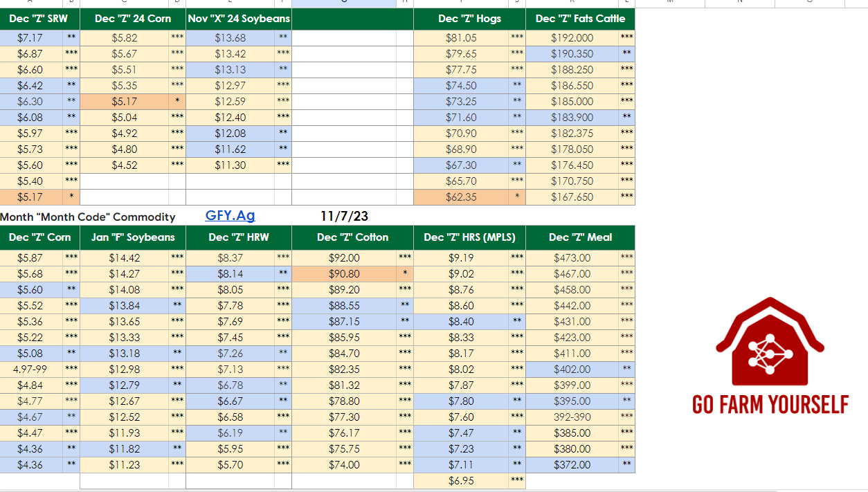
Task: Open the GFY.Ag hyperlink
Action: click(x=230, y=216)
